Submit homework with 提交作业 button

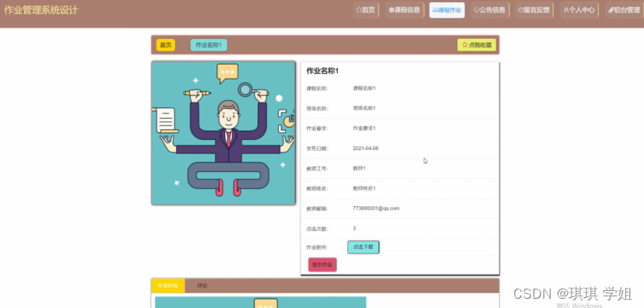pyautogui.click(x=322, y=265)
